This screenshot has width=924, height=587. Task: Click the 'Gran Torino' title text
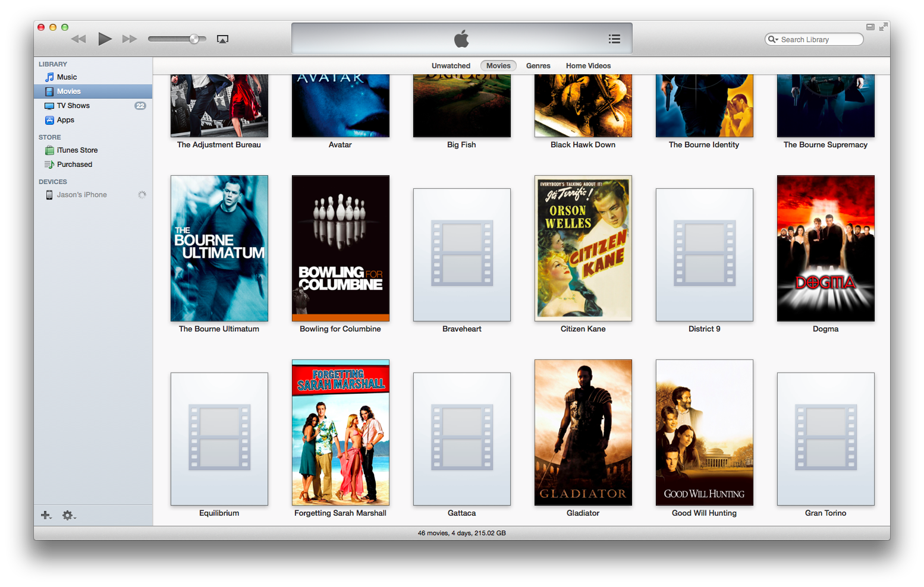(x=826, y=513)
